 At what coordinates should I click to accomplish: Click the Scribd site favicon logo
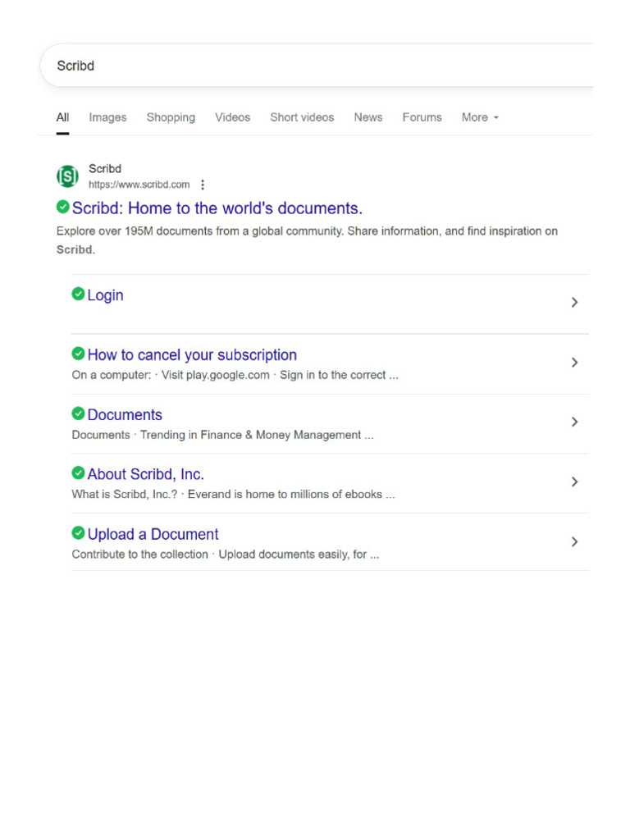(x=67, y=176)
